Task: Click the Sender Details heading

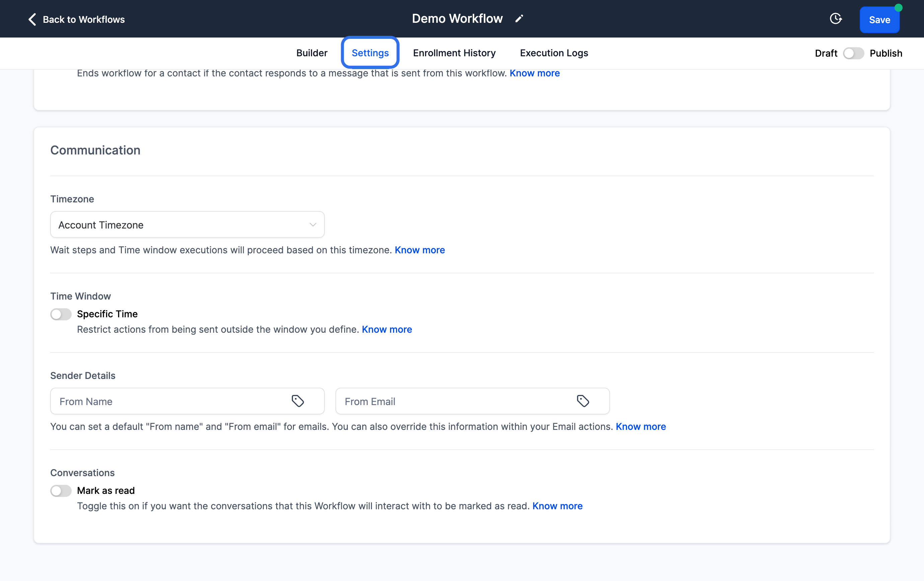Action: tap(82, 376)
